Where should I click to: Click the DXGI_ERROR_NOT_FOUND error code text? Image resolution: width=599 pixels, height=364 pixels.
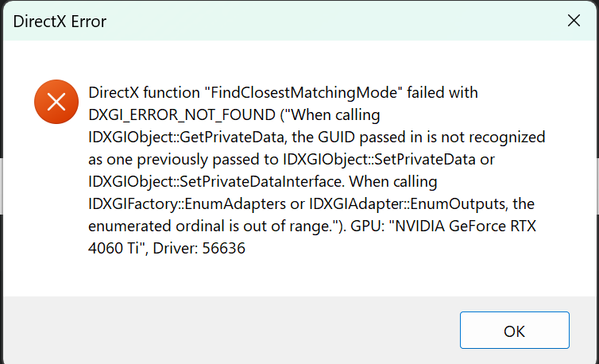[x=182, y=115]
